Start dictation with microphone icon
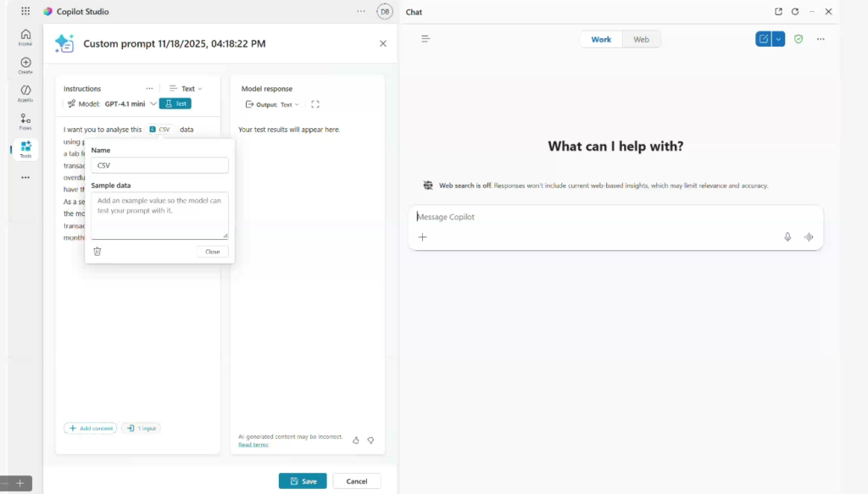 787,237
